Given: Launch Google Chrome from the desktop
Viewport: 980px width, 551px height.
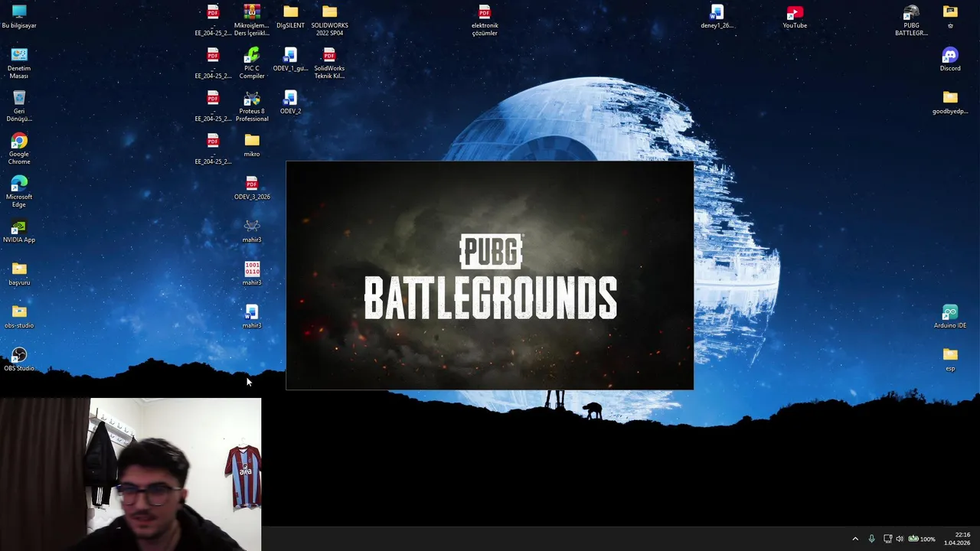Looking at the screenshot, I should coord(19,148).
